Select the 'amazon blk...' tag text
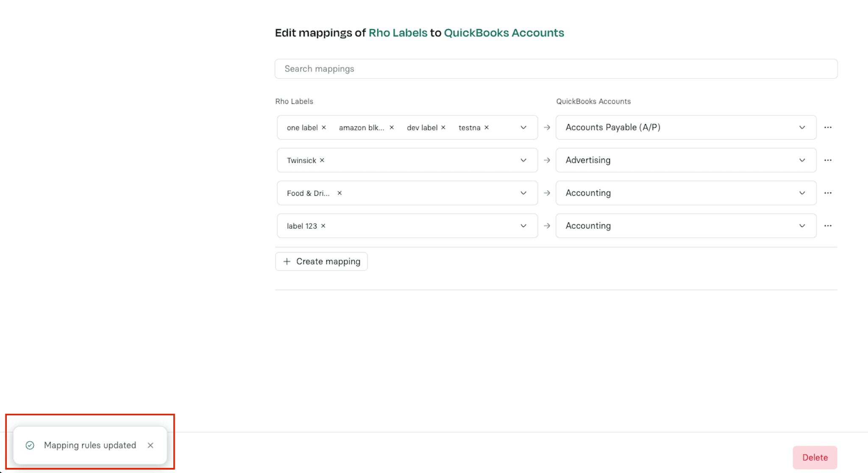Image resolution: width=868 pixels, height=473 pixels. (x=362, y=128)
